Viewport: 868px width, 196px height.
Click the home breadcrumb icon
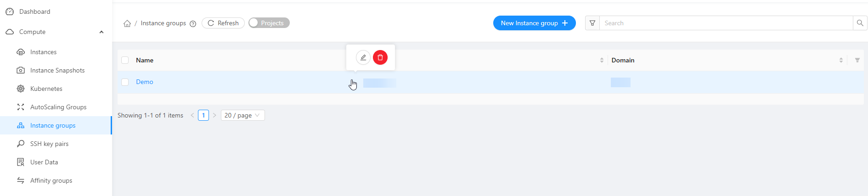[x=127, y=23]
